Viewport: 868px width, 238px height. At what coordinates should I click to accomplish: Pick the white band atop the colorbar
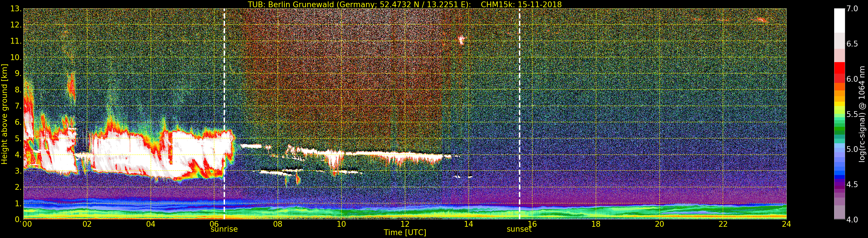[x=839, y=20]
